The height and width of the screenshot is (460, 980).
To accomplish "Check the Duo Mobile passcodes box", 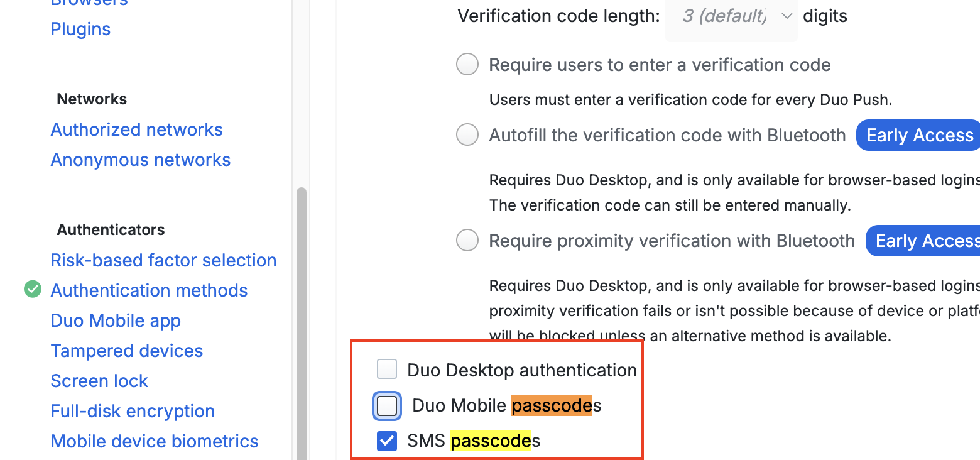I will [x=387, y=406].
